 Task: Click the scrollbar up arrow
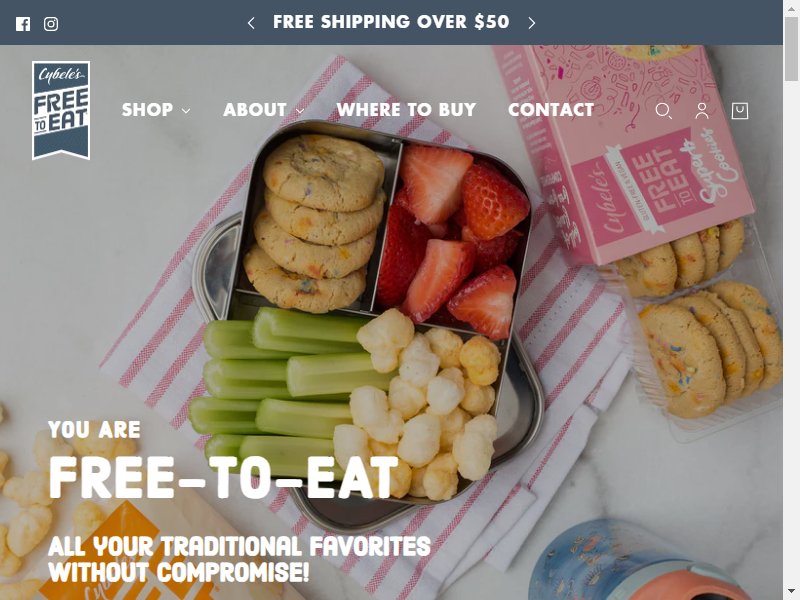791,6
